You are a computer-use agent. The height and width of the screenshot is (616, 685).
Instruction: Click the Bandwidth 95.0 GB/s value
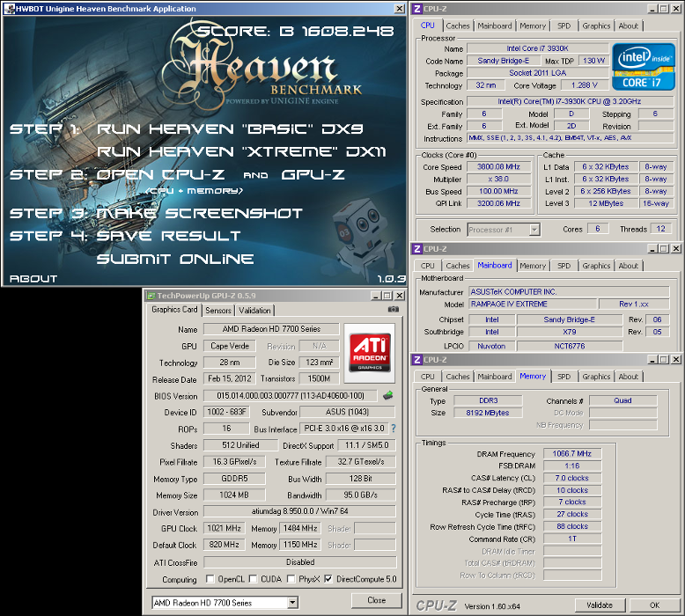[x=360, y=495]
